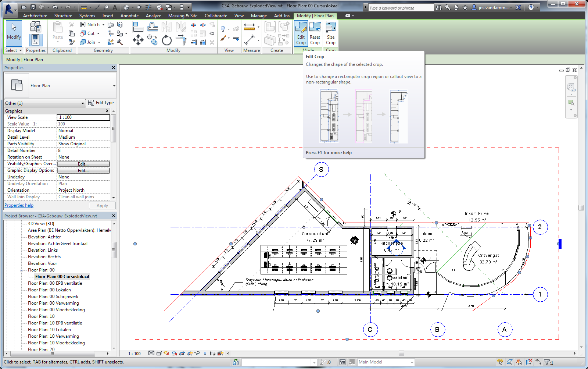Switch to the Collaborate ribbon tab

(216, 16)
